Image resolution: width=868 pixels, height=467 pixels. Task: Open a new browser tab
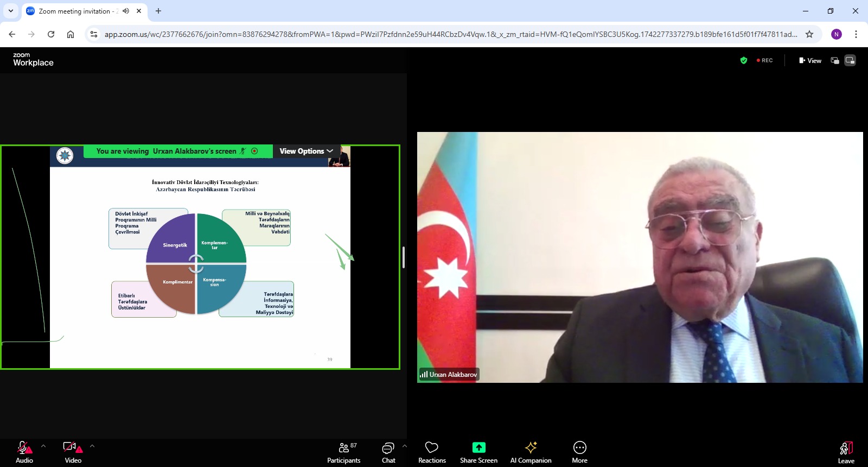pos(158,11)
